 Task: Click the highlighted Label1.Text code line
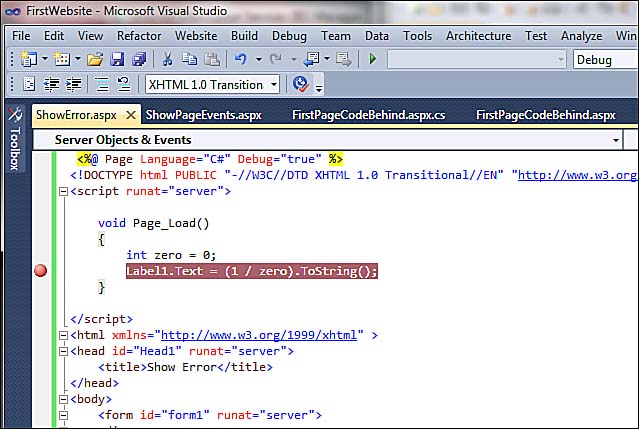[251, 271]
